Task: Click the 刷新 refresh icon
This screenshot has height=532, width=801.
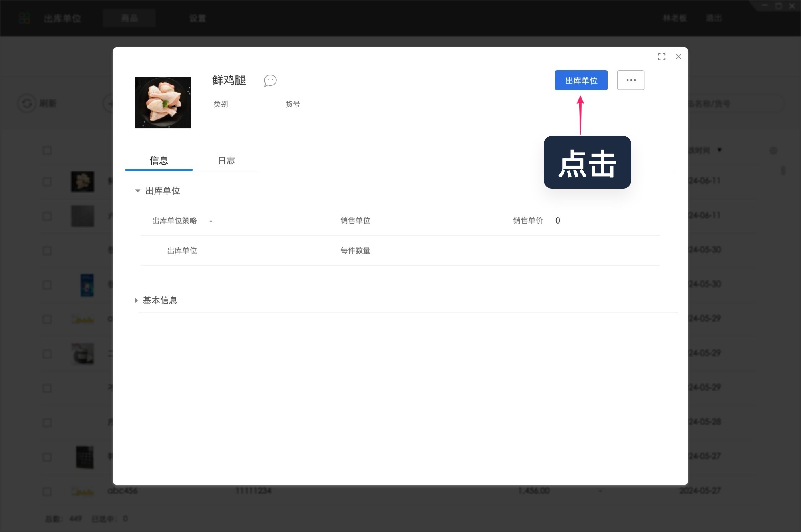Action: [x=27, y=103]
